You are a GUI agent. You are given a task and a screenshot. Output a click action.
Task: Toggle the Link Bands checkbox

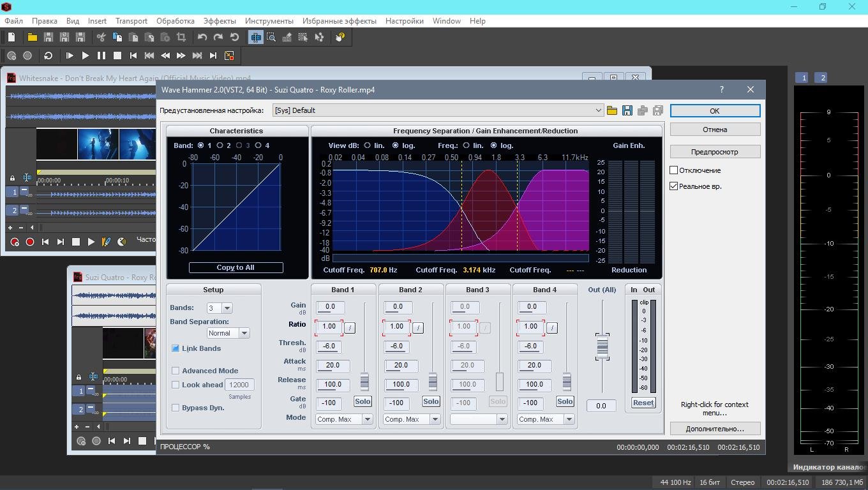tap(176, 348)
